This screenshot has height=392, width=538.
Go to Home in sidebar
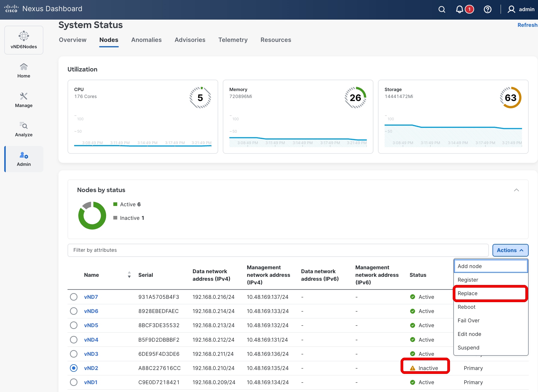[x=24, y=71]
